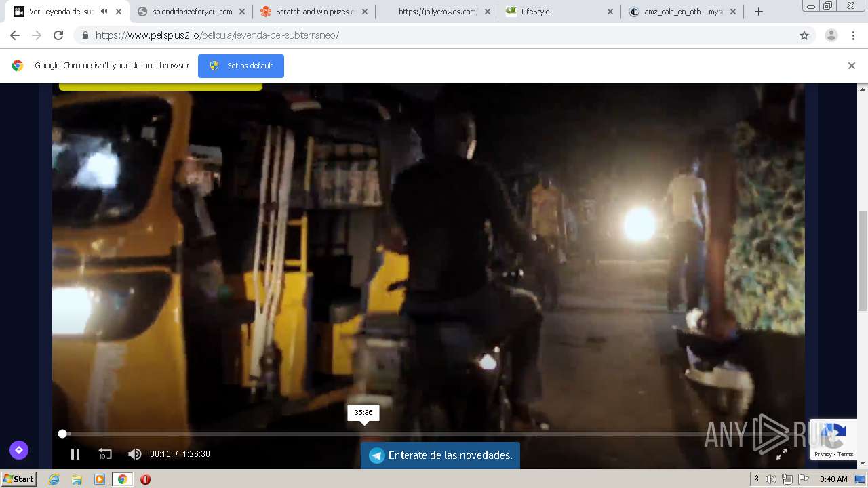868x488 pixels.
Task: Open reCAPTCHA Privacy link
Action: click(x=823, y=454)
